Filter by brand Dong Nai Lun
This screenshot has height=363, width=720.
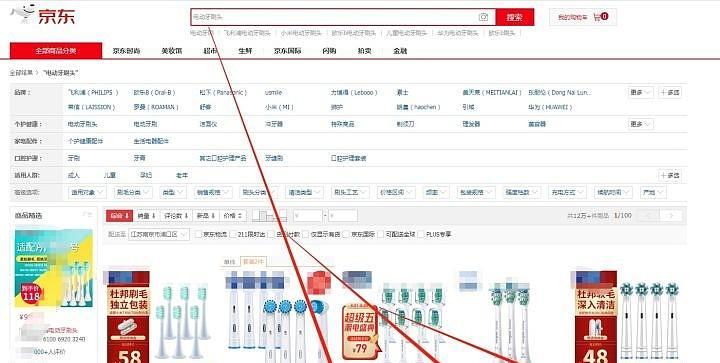(560, 92)
